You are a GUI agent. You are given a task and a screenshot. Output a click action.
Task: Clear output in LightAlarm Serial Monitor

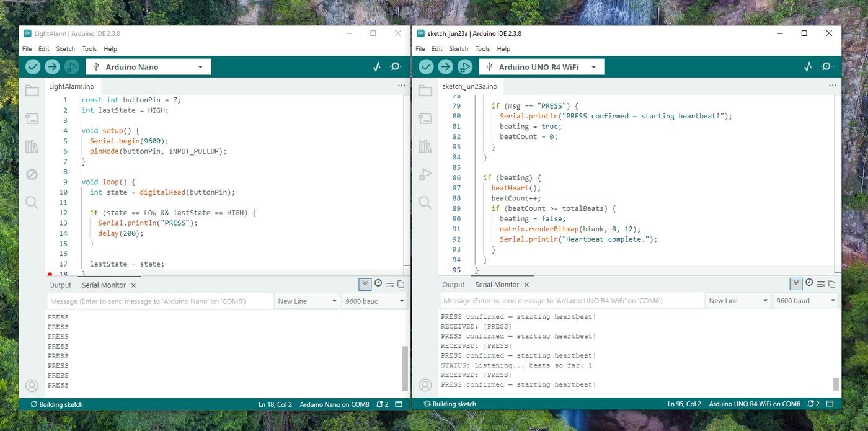coord(389,284)
